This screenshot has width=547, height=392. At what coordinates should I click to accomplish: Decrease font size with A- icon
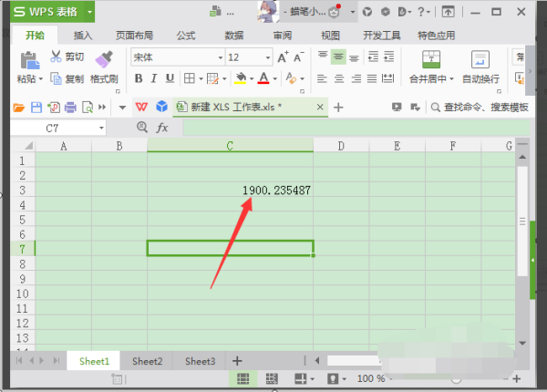(x=299, y=57)
